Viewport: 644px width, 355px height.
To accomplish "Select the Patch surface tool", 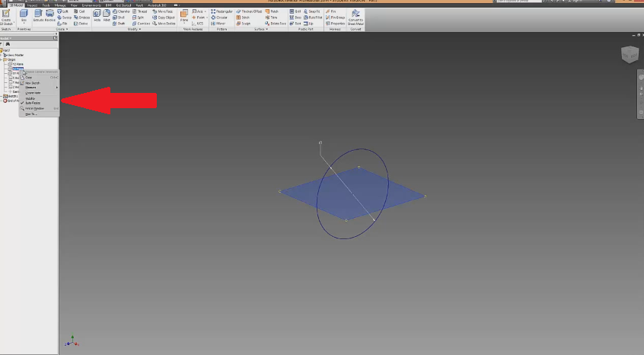I will (x=272, y=11).
